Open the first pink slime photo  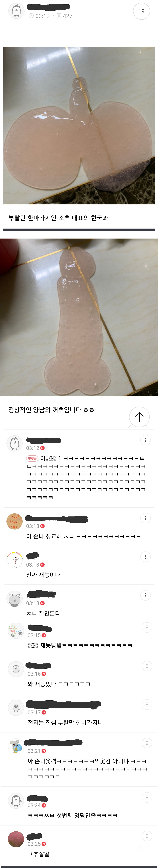point(79,125)
